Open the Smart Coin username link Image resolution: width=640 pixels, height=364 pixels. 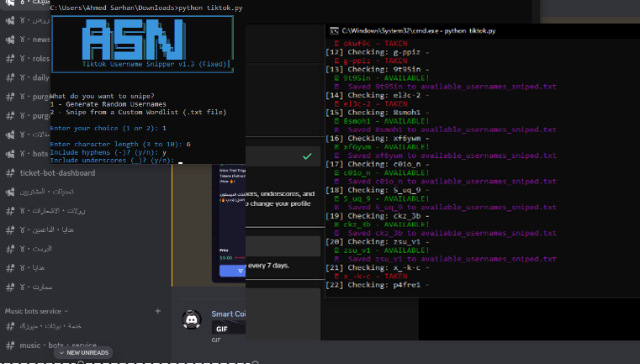tap(229, 314)
